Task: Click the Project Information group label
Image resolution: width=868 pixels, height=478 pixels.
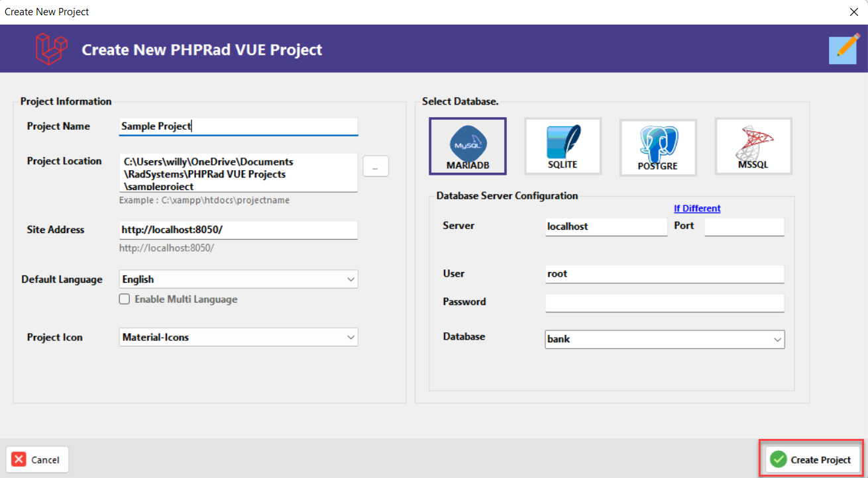Action: [x=66, y=101]
